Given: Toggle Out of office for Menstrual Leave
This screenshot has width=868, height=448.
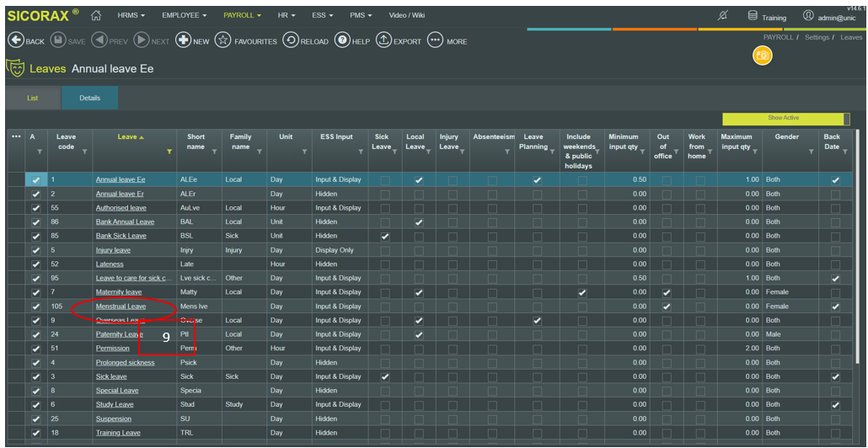Looking at the screenshot, I should 667,306.
